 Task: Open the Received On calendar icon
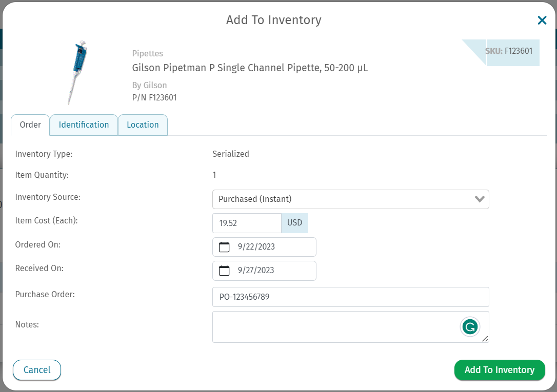[224, 271]
